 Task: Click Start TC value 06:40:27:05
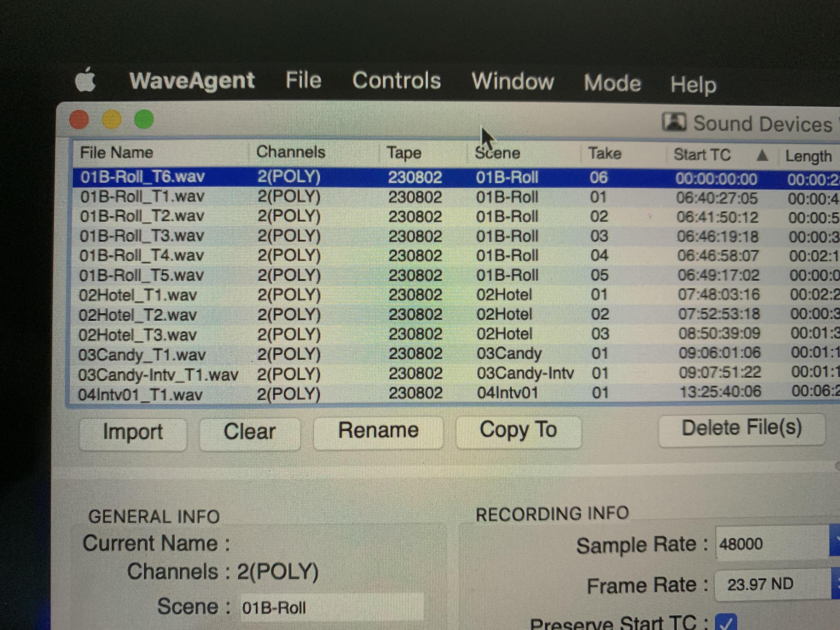click(x=717, y=198)
